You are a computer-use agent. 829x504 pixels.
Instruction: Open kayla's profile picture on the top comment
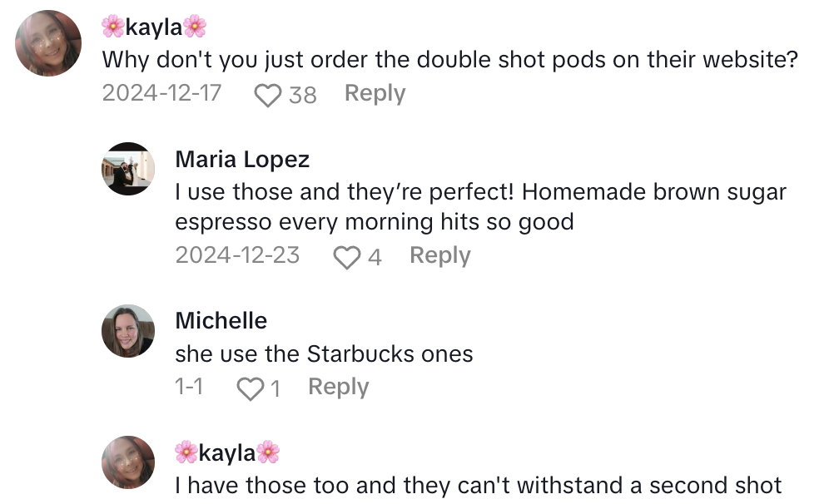click(x=49, y=43)
